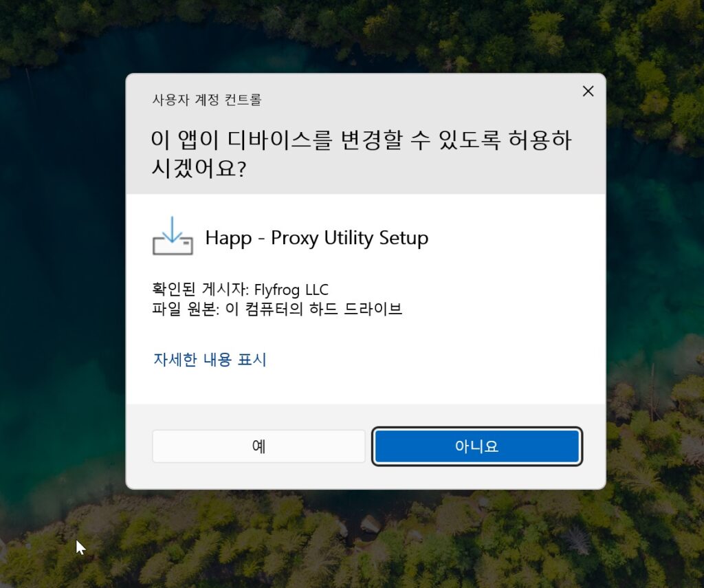Click the installer download box icon
Viewport: 704px width, 588px height.
173,237
